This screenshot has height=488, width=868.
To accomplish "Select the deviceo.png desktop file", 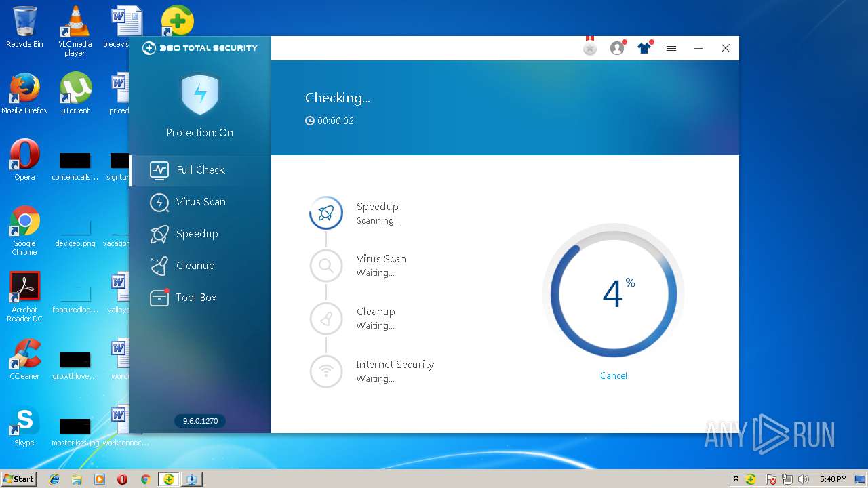I will point(75,230).
